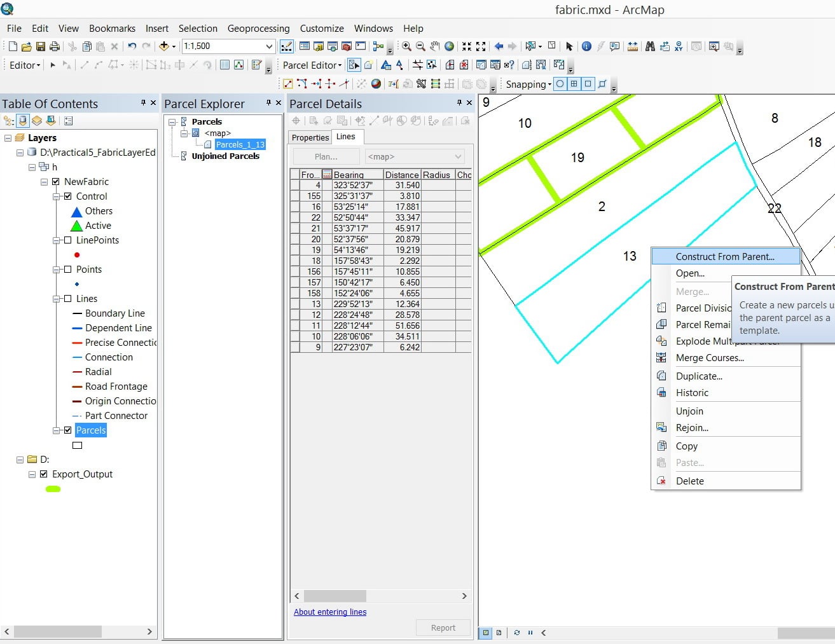Print the map using the printer icon
The height and width of the screenshot is (644, 835).
click(x=55, y=46)
